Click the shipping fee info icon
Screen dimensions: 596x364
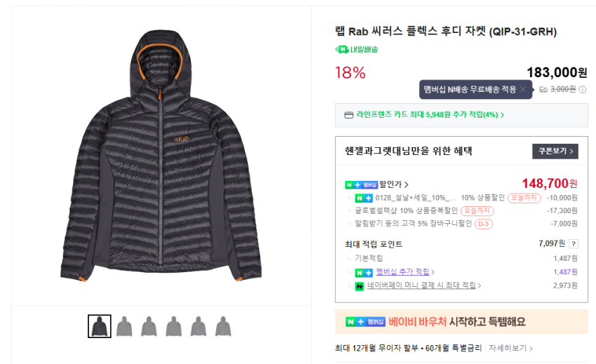click(583, 90)
